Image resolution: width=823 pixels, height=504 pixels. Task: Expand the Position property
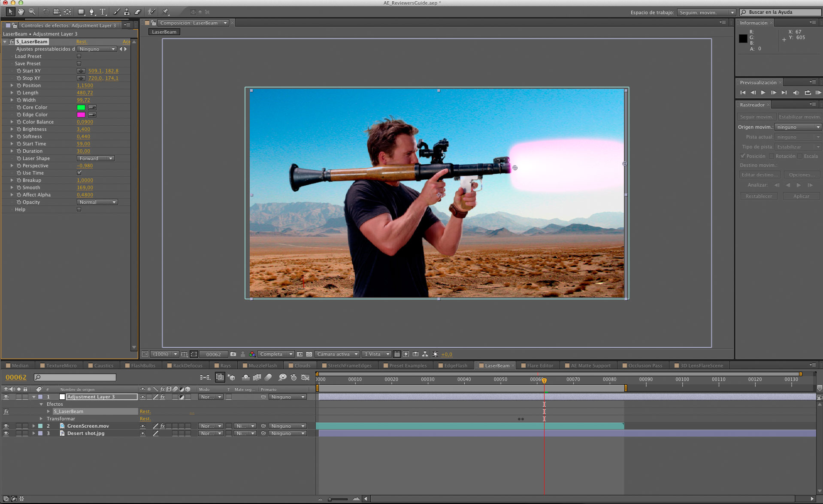pos(12,85)
